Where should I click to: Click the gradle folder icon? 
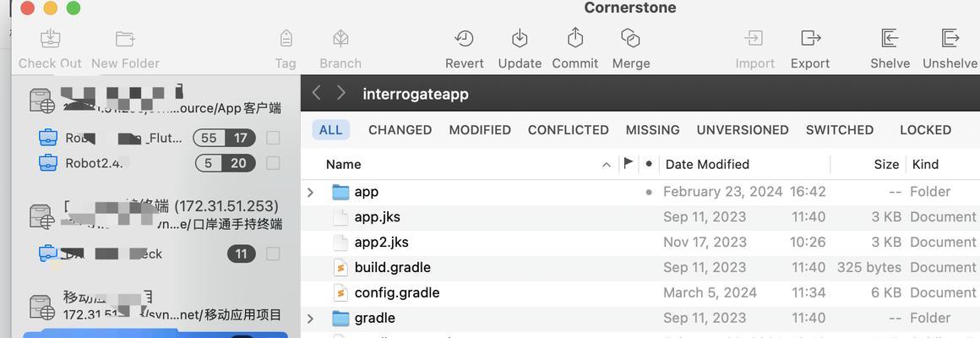340,318
